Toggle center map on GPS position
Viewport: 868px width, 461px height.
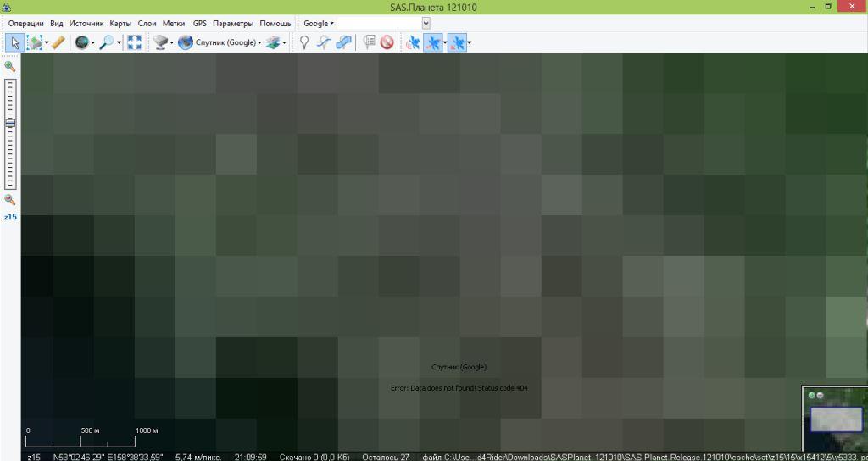click(457, 42)
